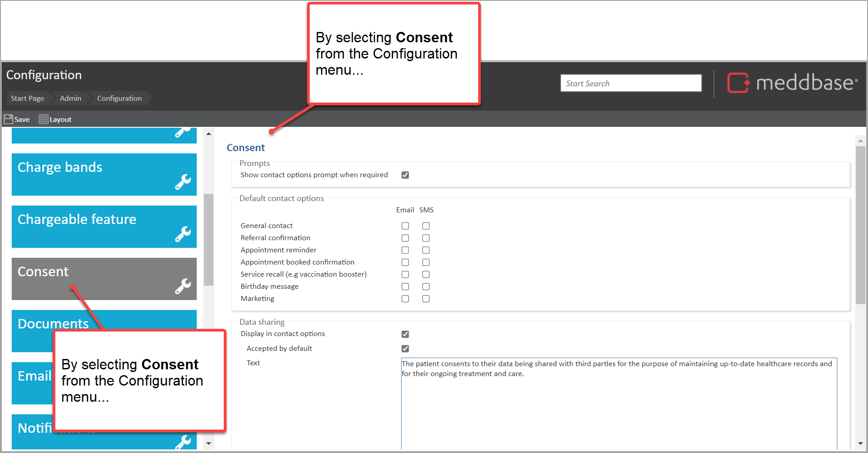Click the Start Search field
868x453 pixels.
click(x=631, y=83)
